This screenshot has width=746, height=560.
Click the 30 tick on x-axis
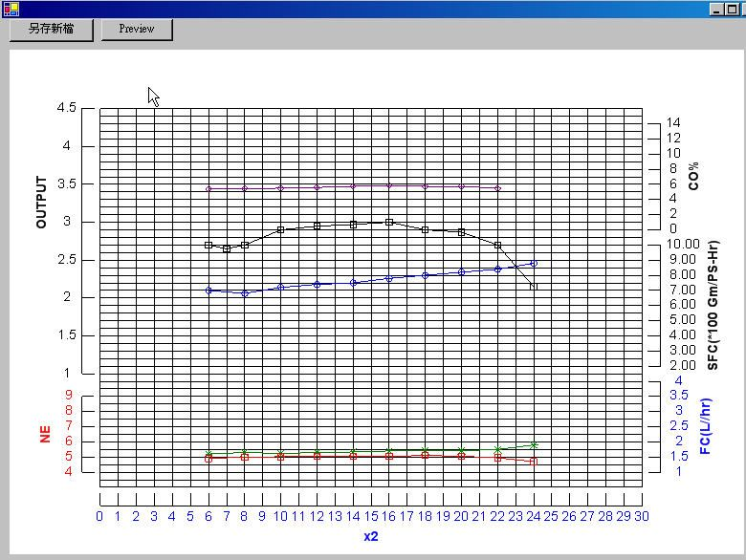coord(642,516)
